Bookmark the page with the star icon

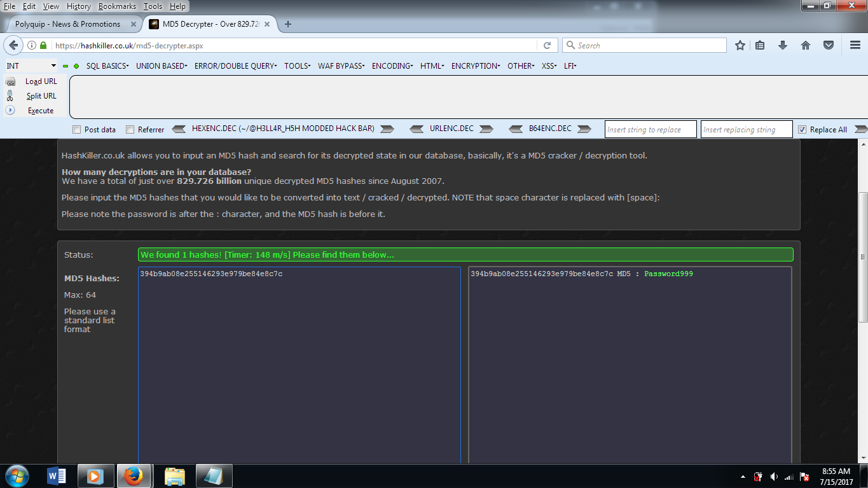tap(740, 45)
